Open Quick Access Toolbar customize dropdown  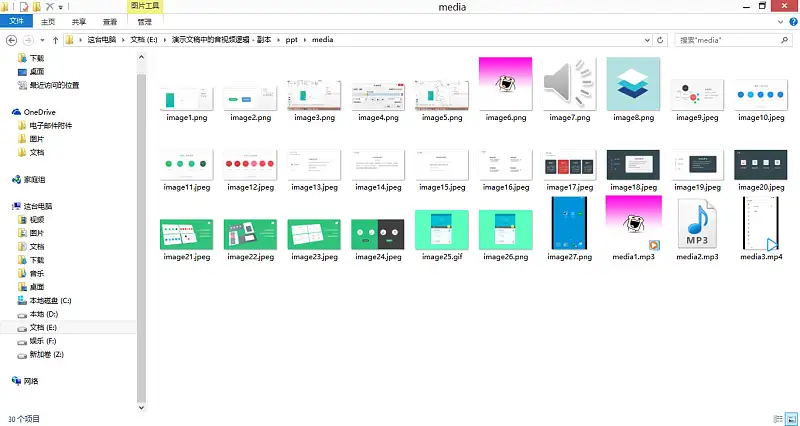pos(61,7)
